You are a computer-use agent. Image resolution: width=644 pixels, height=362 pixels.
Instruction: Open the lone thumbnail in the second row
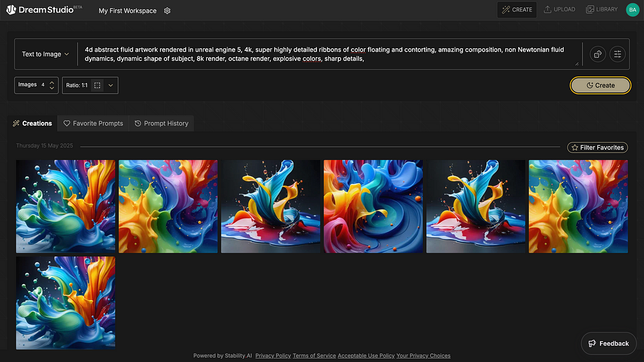(65, 303)
